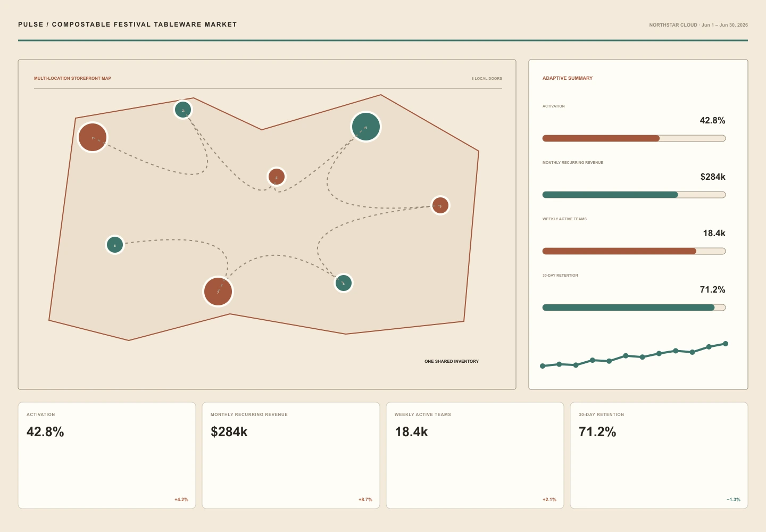Click the small teal marker on the map's west side
The height and width of the screenshot is (532, 766).
coord(115,245)
